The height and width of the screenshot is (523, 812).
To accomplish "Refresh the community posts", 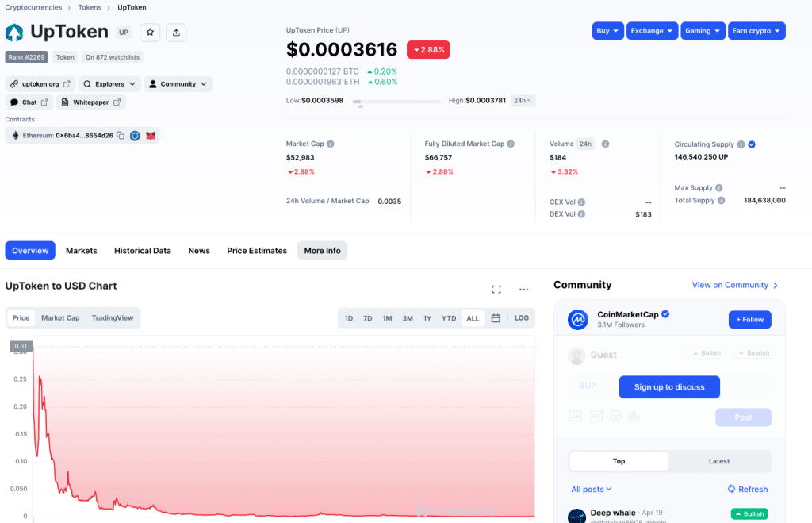I will tap(748, 490).
